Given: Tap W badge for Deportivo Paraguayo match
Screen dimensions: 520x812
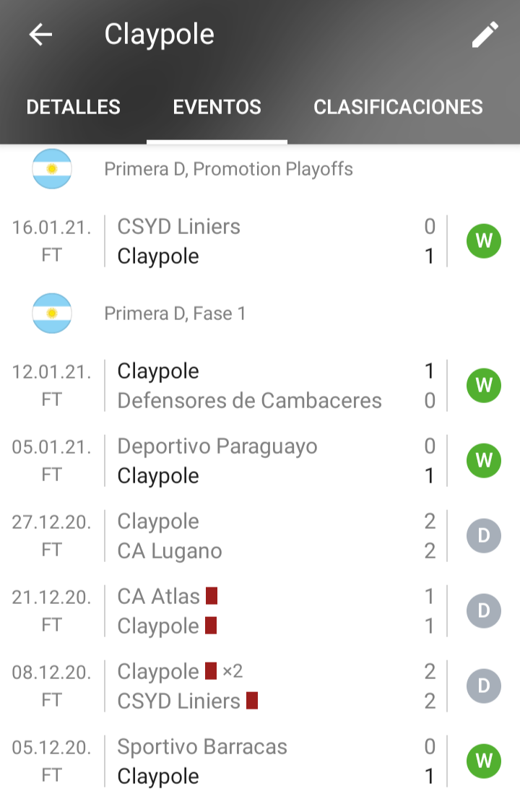Looking at the screenshot, I should pyautogui.click(x=484, y=461).
